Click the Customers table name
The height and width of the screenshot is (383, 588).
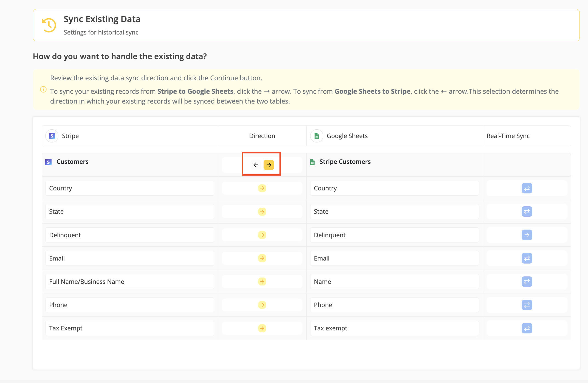[x=72, y=162]
